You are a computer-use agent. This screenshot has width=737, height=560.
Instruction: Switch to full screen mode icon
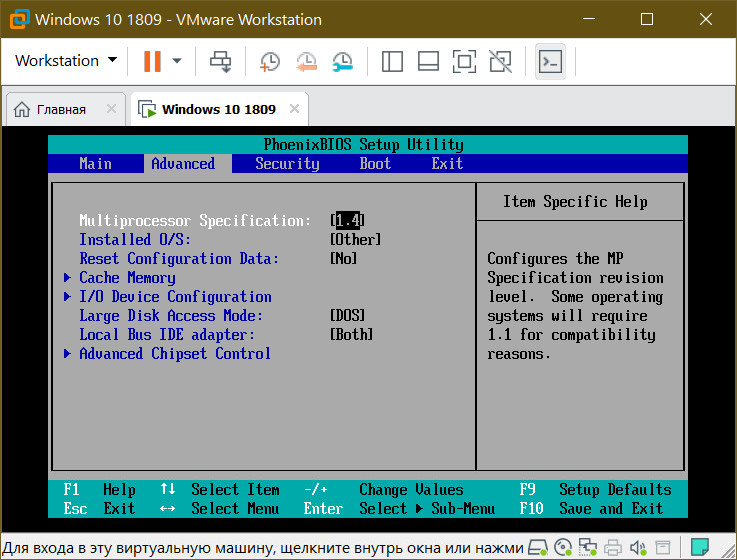click(x=464, y=61)
